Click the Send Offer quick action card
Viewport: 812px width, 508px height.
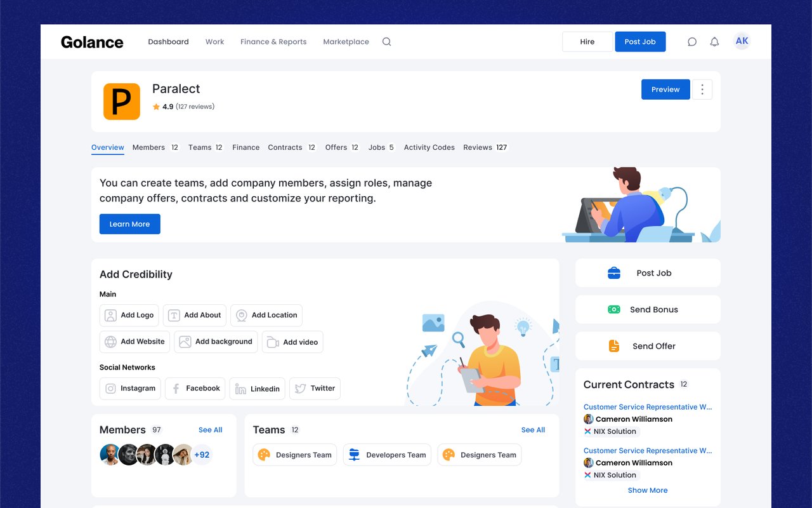click(648, 346)
